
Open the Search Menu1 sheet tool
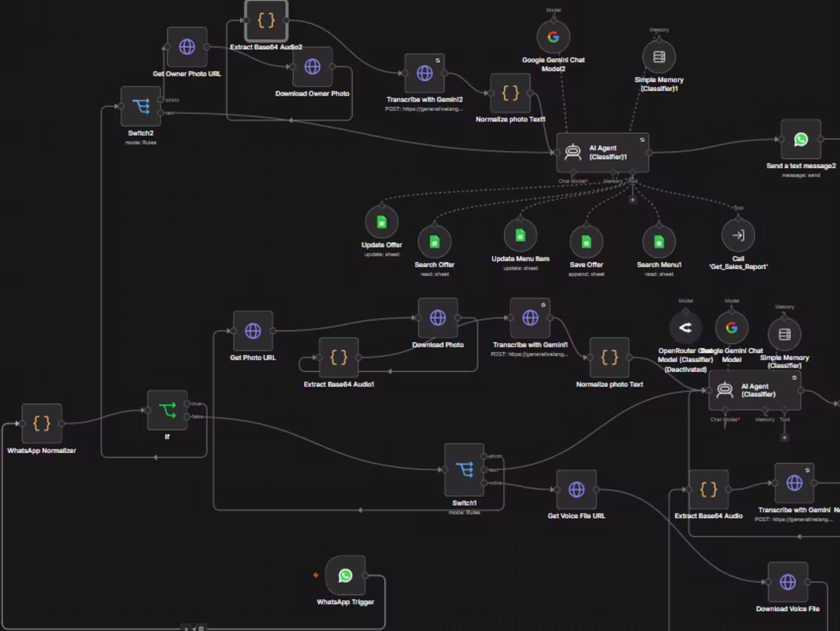pos(659,242)
